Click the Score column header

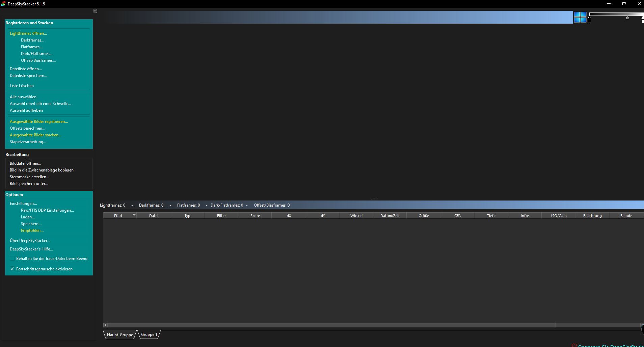coord(255,216)
